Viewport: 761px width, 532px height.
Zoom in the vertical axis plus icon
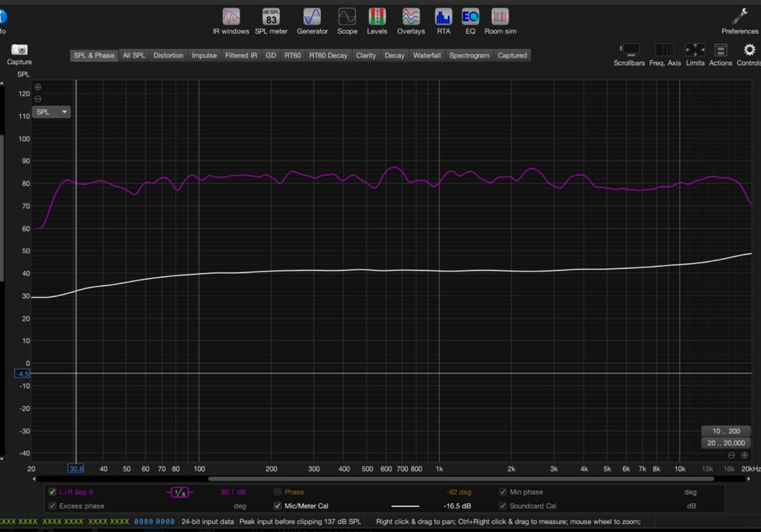[x=38, y=87]
